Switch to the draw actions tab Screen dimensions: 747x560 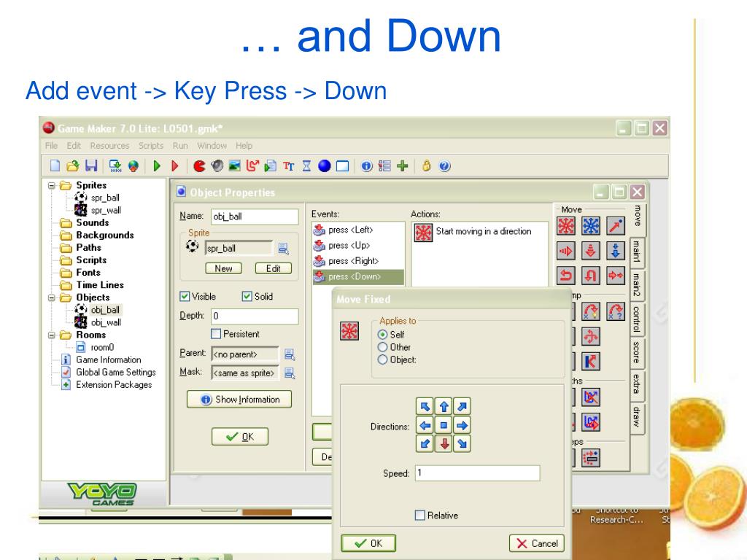[x=636, y=416]
